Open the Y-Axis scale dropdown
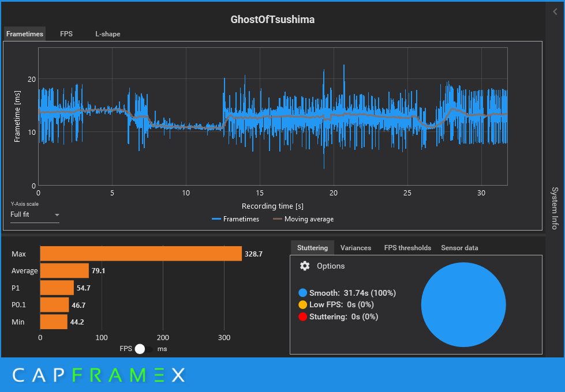Screen dimensions: 565x392 [35, 214]
